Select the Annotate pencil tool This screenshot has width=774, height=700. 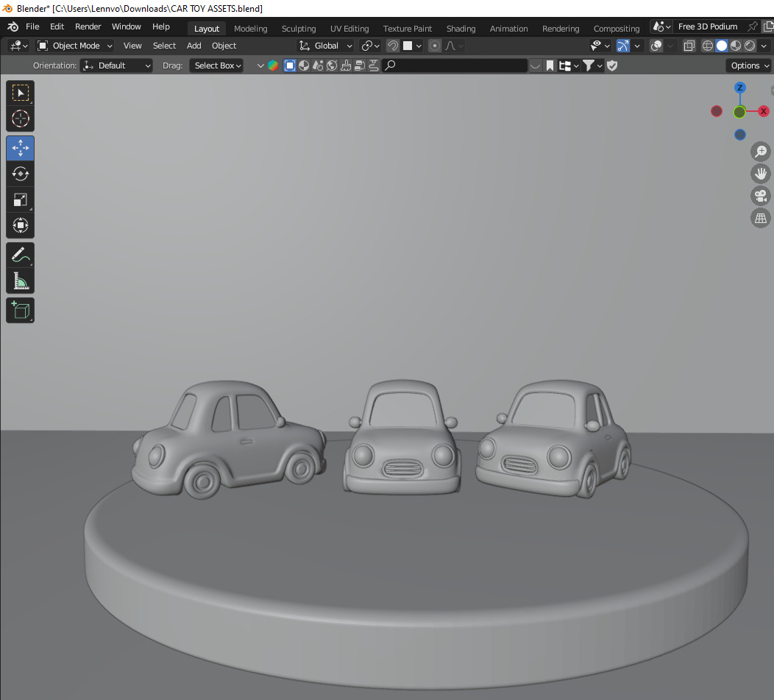(21, 255)
